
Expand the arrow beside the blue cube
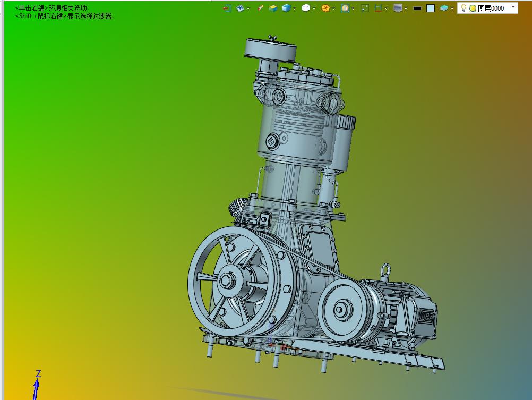click(x=295, y=8)
